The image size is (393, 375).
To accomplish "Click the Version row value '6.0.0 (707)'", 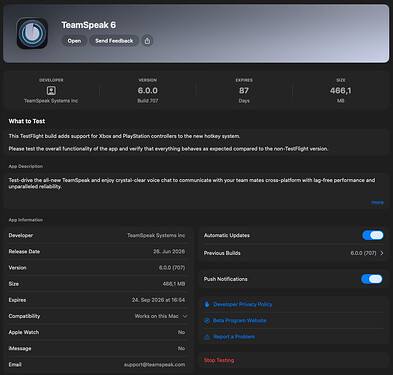I will pyautogui.click(x=172, y=268).
